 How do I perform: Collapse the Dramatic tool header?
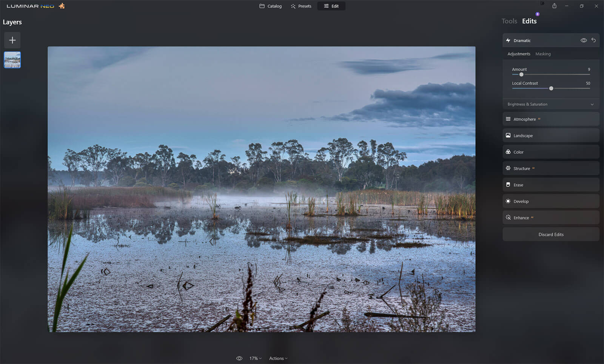536,40
